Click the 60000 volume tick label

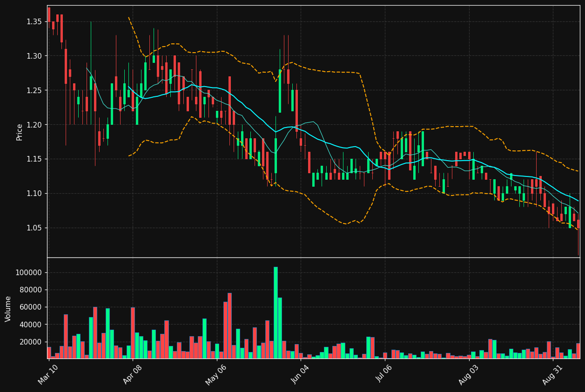(x=31, y=307)
